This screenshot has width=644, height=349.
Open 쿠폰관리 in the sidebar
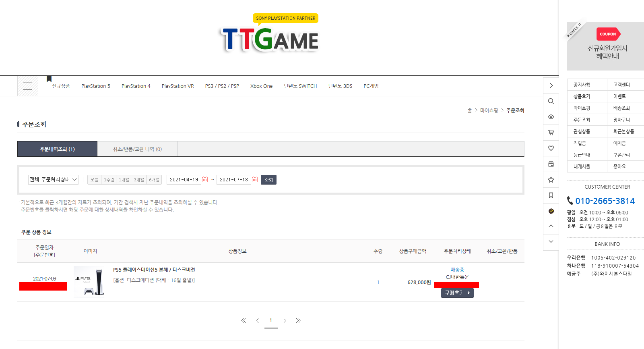pos(621,155)
